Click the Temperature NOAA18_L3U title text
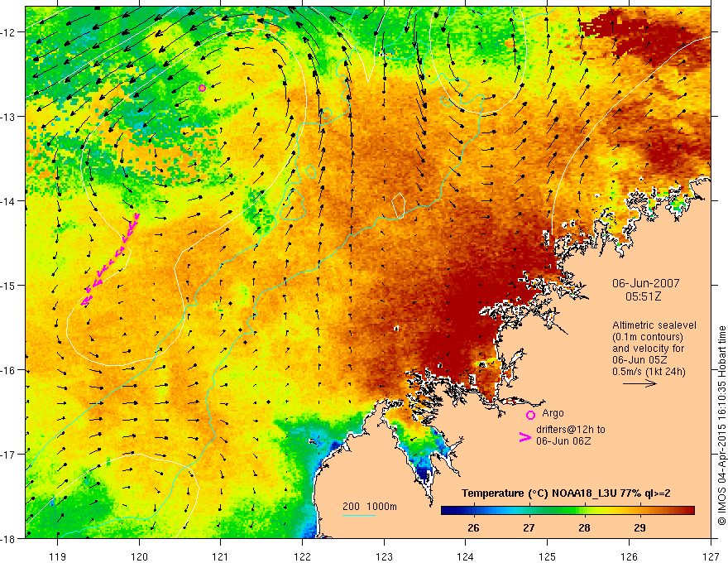The width and height of the screenshot is (728, 563). pyautogui.click(x=566, y=493)
